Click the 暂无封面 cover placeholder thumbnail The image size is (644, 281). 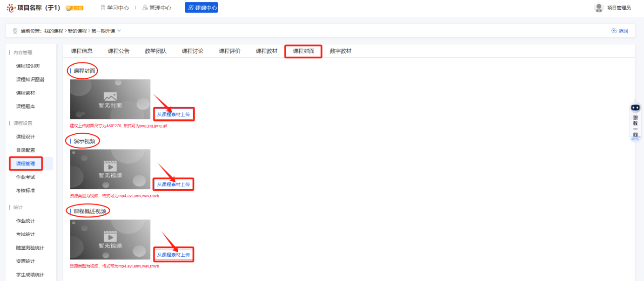point(110,99)
